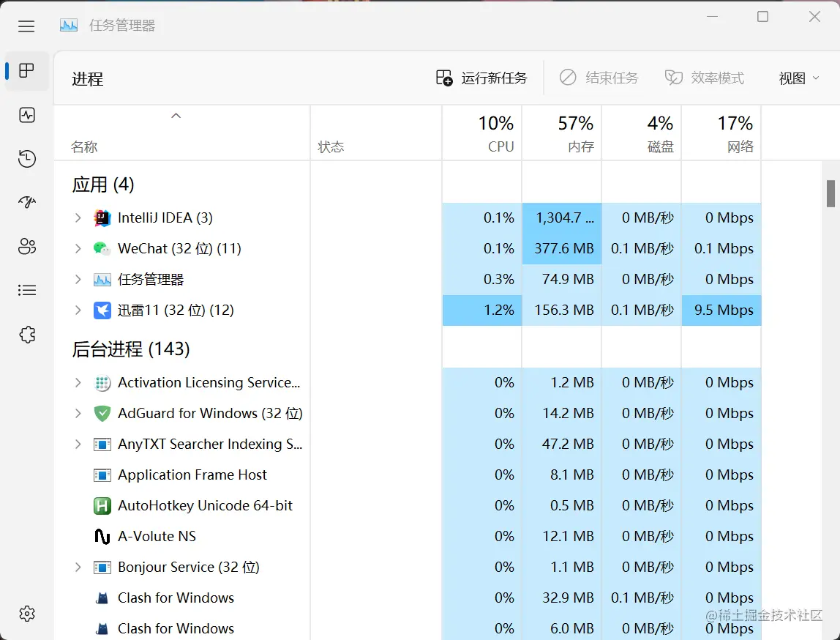Click the vertical scrollbar thumb
Image resolution: width=840 pixels, height=640 pixels.
pos(830,193)
